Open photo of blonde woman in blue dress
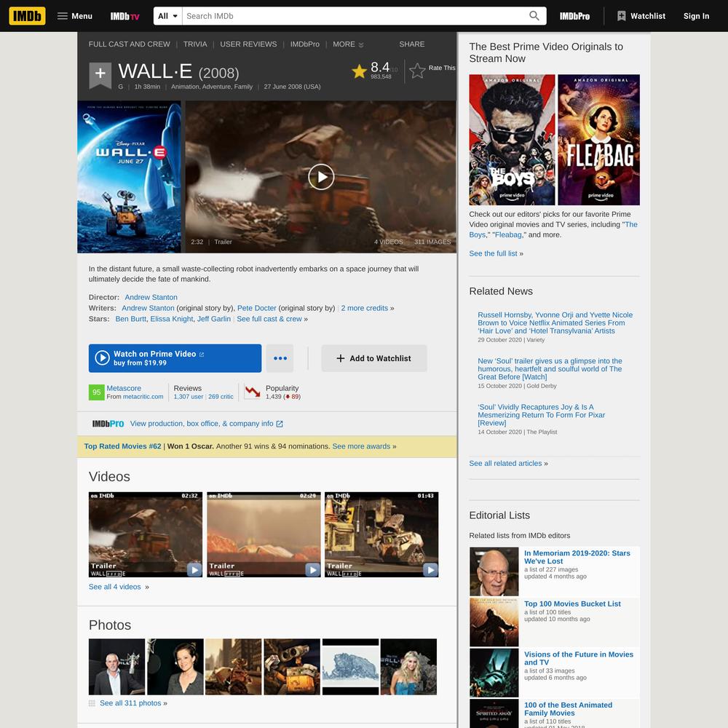This screenshot has width=728, height=728. (x=408, y=667)
